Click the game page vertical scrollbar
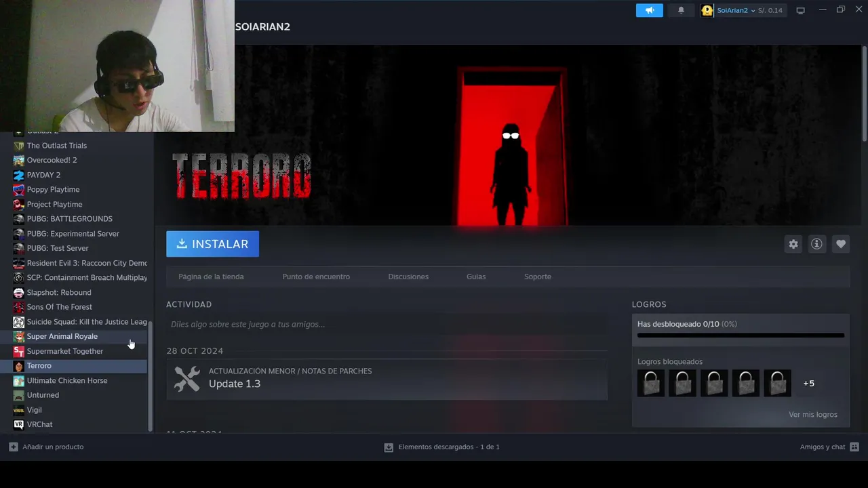 (865, 94)
